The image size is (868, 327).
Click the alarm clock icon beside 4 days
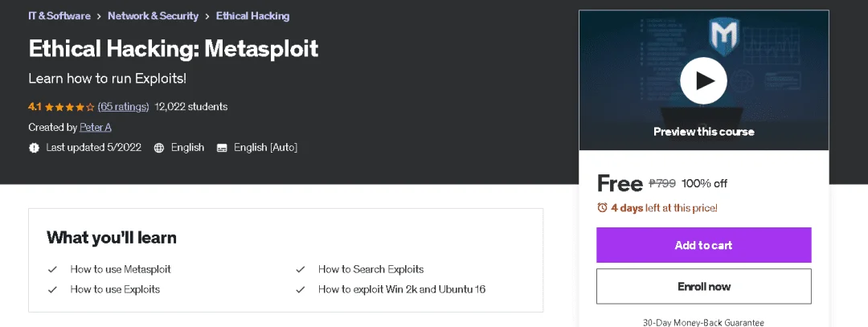pyautogui.click(x=602, y=208)
